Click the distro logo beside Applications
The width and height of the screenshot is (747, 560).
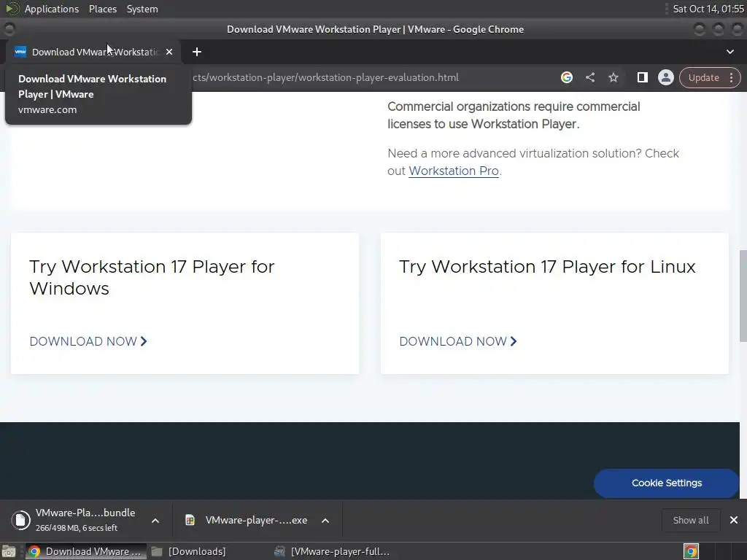(x=12, y=9)
